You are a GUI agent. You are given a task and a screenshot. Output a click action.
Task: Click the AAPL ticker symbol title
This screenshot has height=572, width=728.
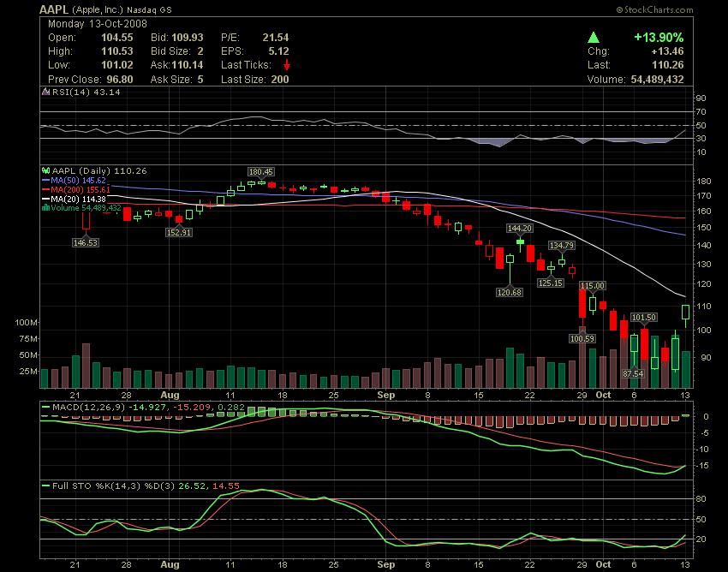54,9
